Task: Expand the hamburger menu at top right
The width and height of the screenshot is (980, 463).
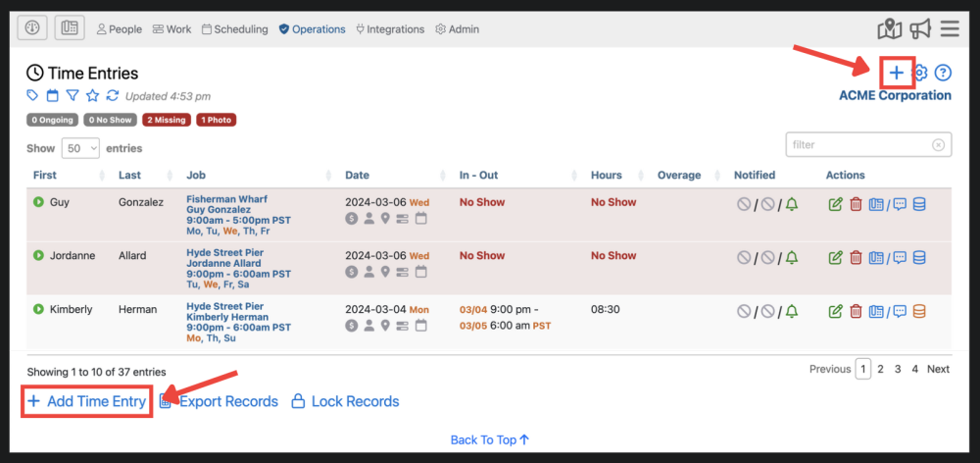Action: [949, 28]
